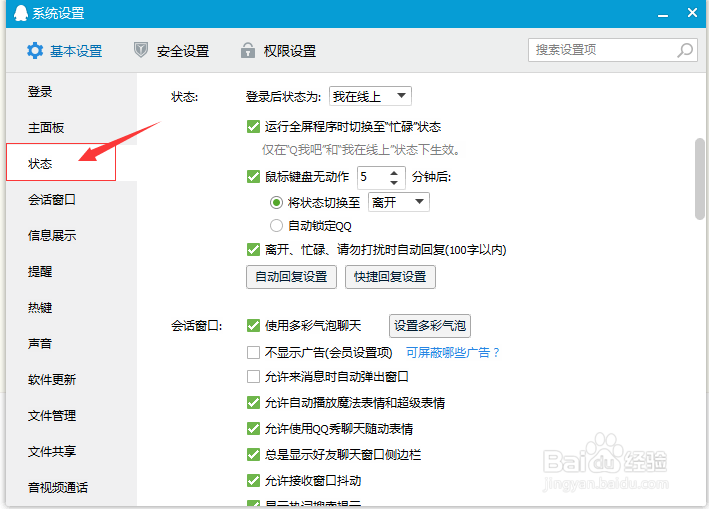Viewport: 709px width, 509px height.
Task: Click the magnifier search icon
Action: click(x=685, y=50)
